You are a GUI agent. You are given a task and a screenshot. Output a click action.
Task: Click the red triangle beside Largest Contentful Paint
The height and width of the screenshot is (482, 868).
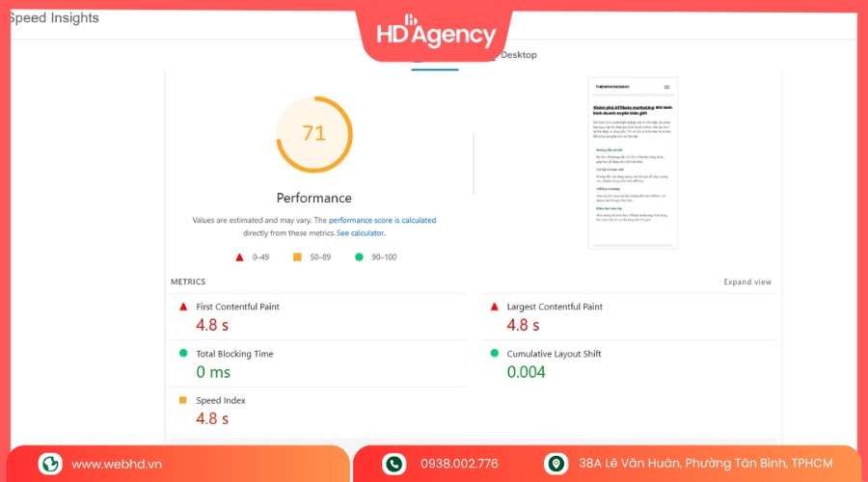[495, 307]
